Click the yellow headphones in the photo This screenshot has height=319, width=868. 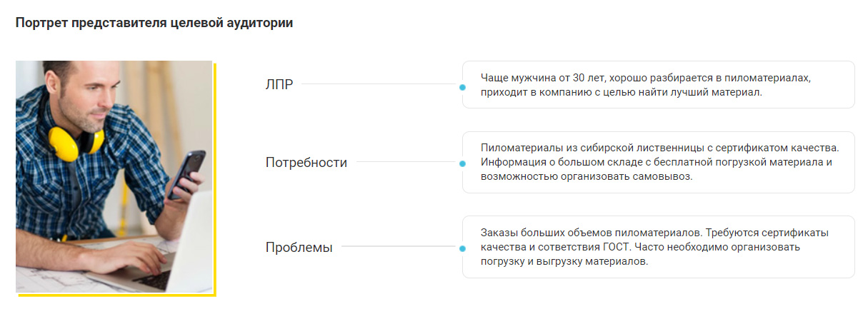click(76, 139)
